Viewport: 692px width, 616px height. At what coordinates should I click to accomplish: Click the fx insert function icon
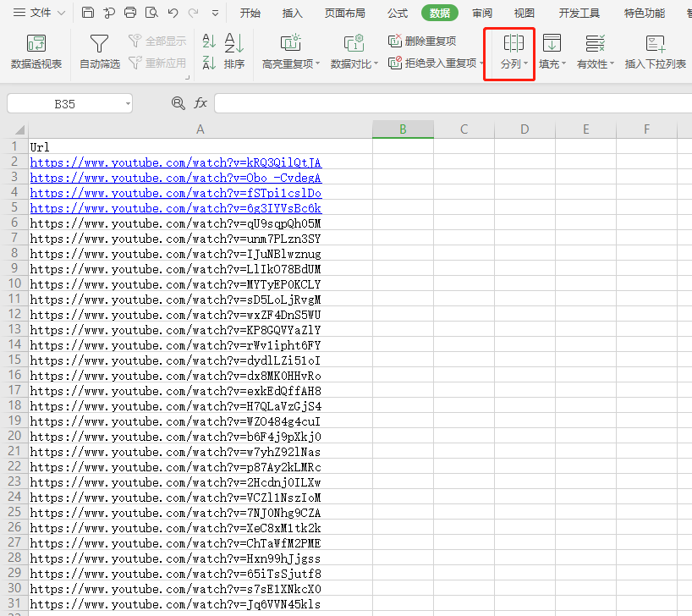(x=200, y=103)
